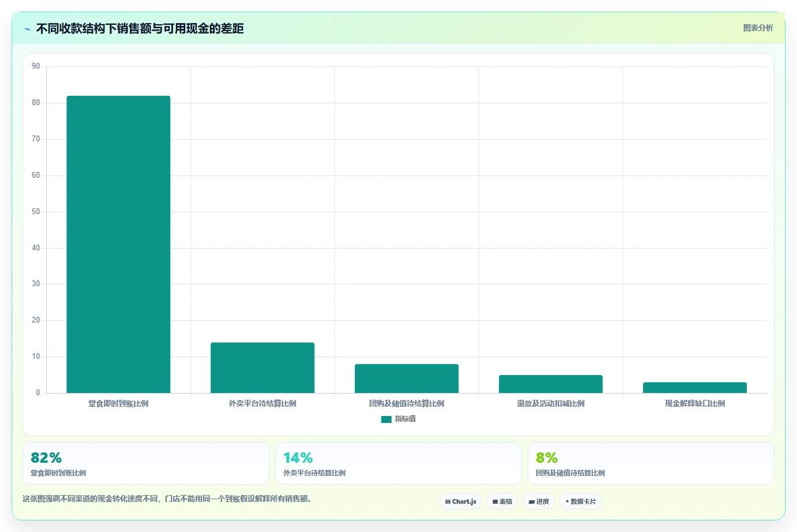This screenshot has height=532, width=797.
Task: Open the 82% 堂食即时到账比例 card
Action: click(x=146, y=463)
